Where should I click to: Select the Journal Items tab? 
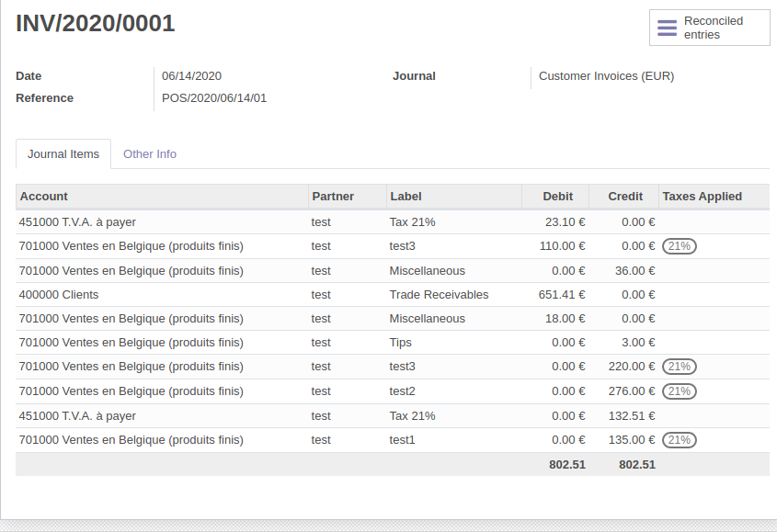click(x=63, y=154)
